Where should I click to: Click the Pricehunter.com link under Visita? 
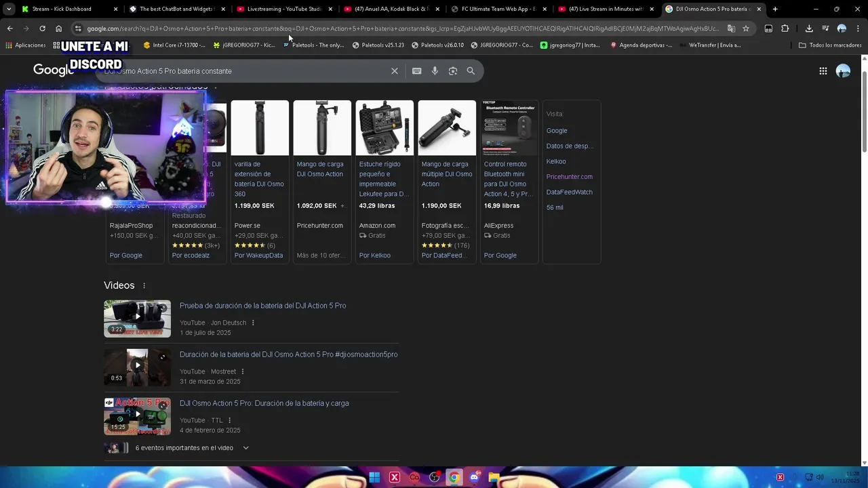click(569, 177)
